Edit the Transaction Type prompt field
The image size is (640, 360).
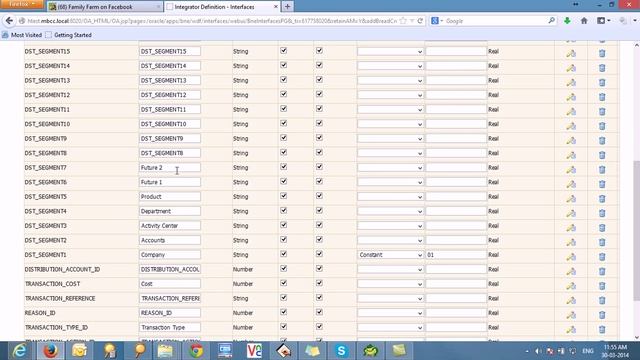[x=169, y=327]
